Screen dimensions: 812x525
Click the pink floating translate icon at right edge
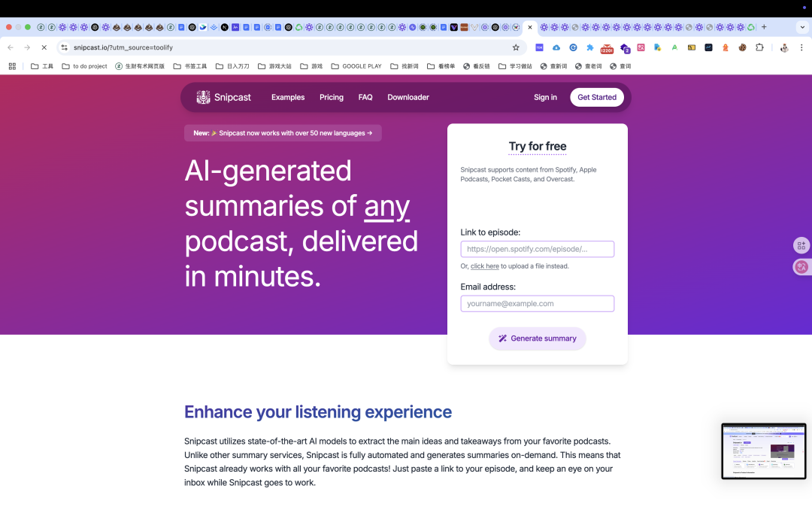(801, 267)
